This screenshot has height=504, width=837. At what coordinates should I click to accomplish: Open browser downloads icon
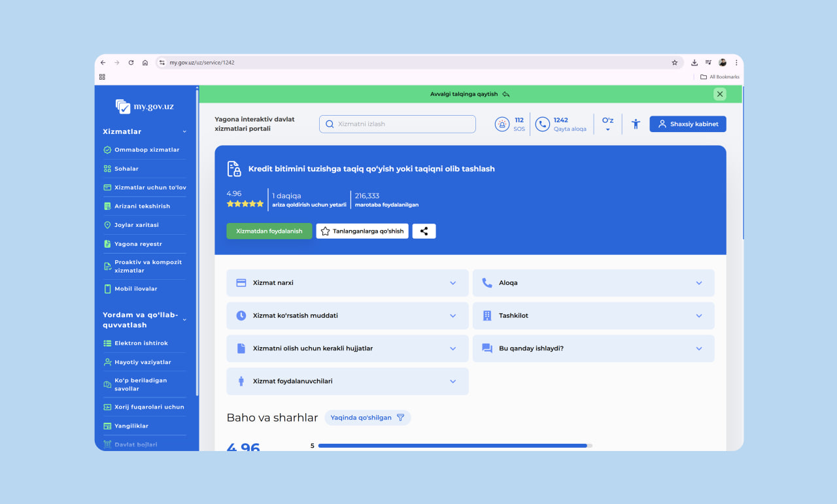[x=694, y=63]
